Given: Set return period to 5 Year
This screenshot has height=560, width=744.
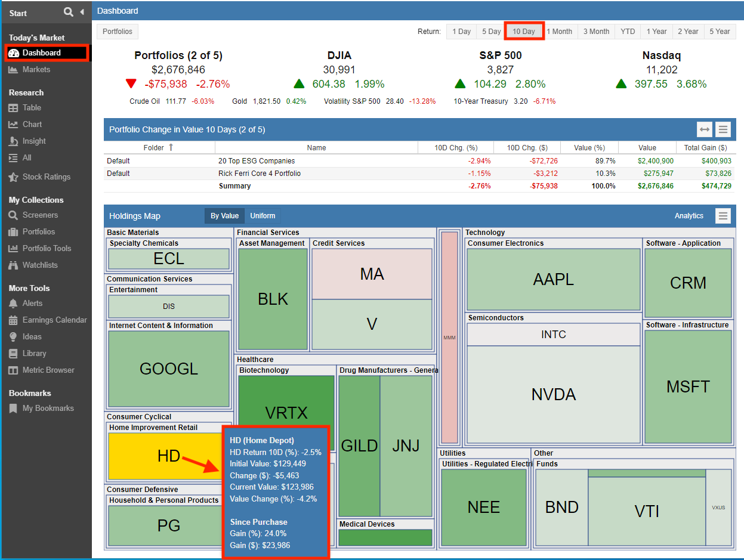Looking at the screenshot, I should 720,32.
